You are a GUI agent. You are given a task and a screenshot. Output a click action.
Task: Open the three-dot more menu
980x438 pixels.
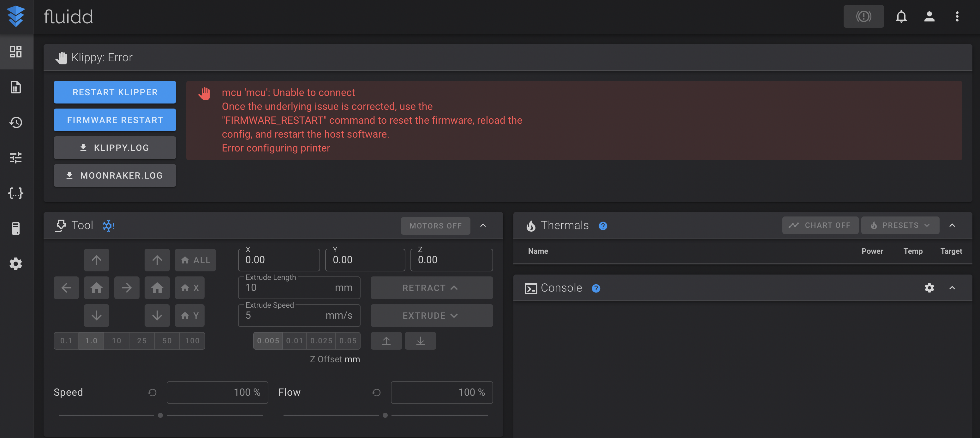[957, 16]
